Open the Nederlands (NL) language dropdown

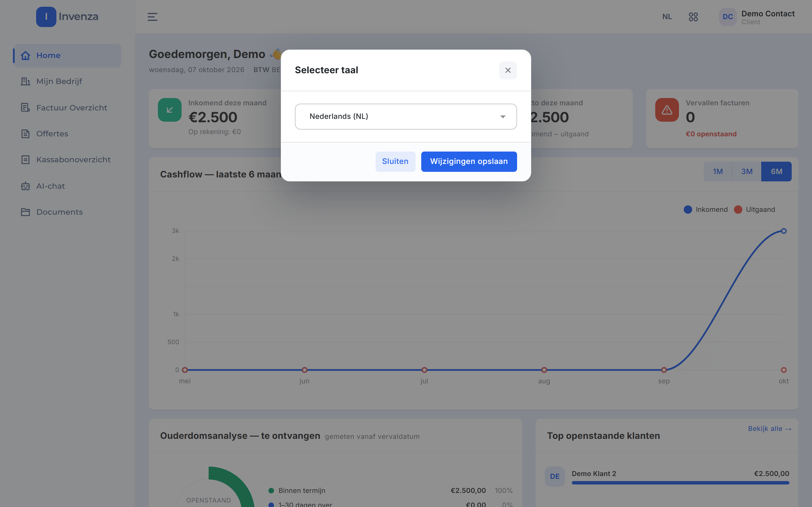(x=406, y=116)
